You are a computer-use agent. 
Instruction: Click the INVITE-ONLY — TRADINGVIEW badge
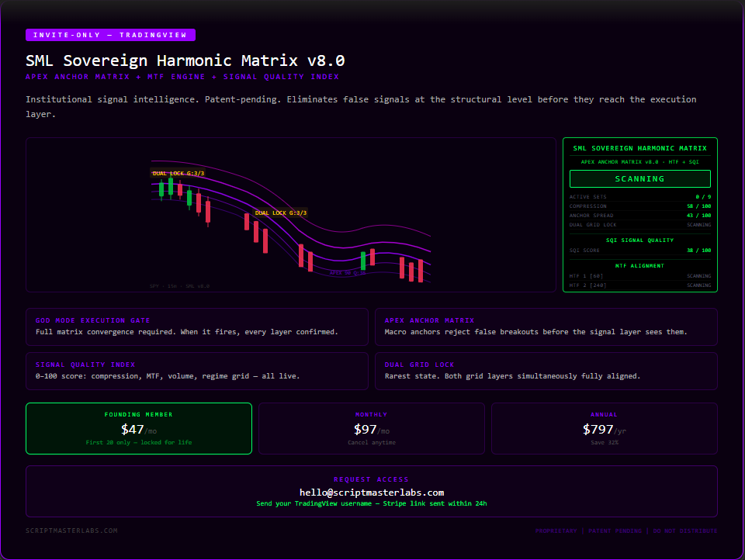pyautogui.click(x=110, y=35)
